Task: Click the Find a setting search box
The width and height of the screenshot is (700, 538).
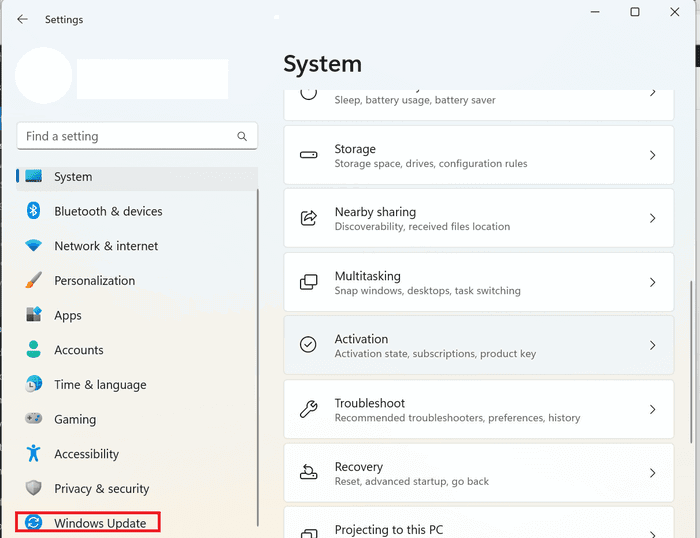Action: pyautogui.click(x=137, y=136)
